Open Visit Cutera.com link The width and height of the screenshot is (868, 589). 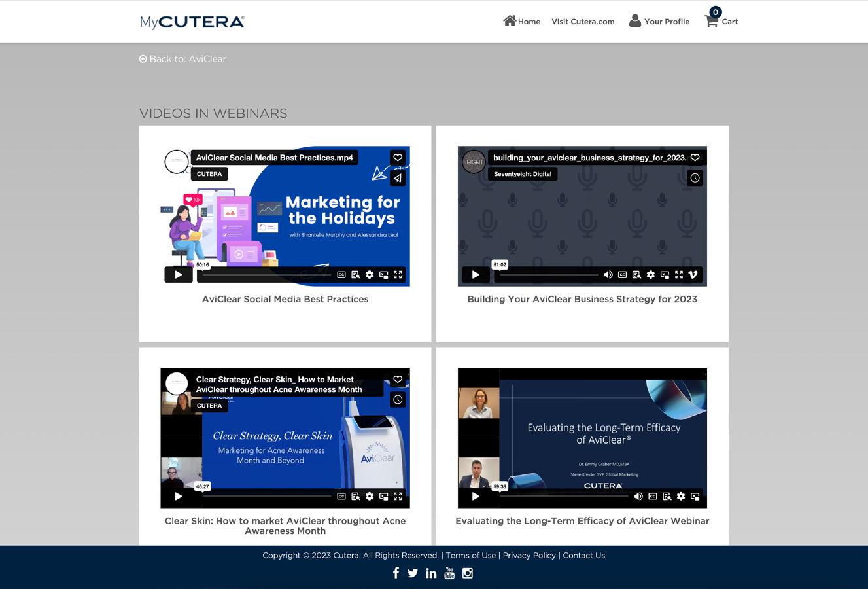(x=583, y=22)
